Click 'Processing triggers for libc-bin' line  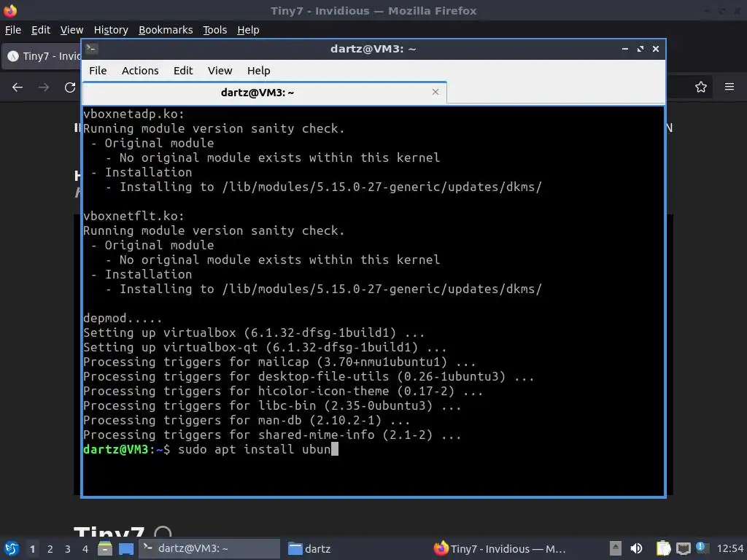coord(273,405)
